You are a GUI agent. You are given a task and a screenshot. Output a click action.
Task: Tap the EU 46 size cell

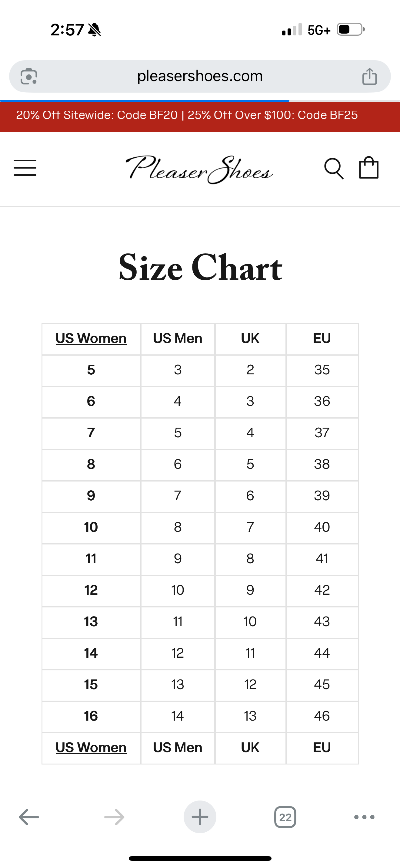pos(322,716)
